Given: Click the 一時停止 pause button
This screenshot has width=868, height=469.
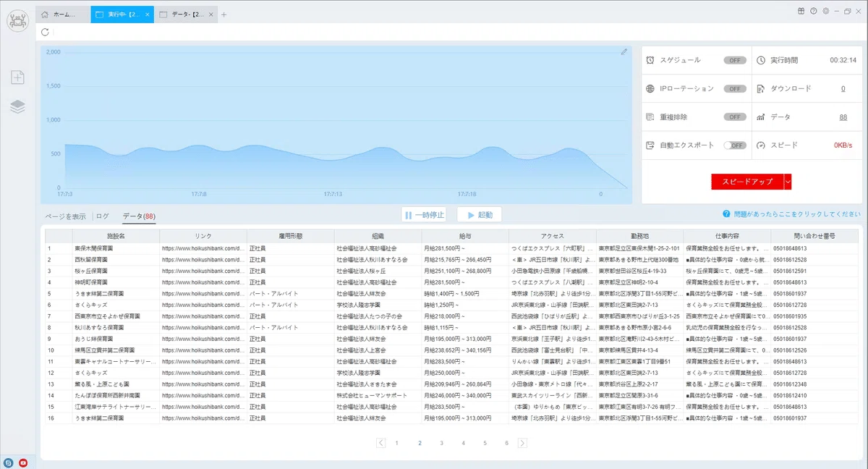Looking at the screenshot, I should click(x=424, y=215).
